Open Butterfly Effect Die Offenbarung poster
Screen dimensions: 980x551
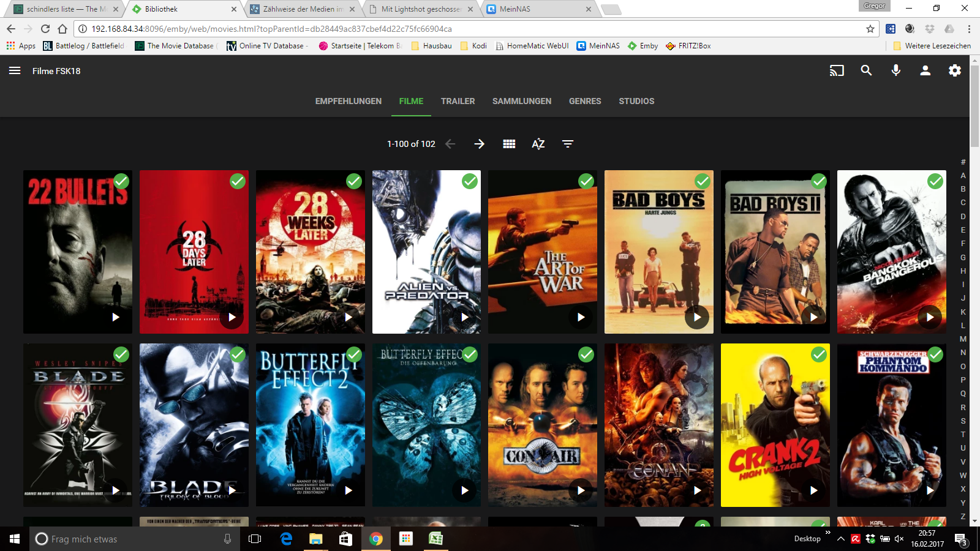pos(426,425)
